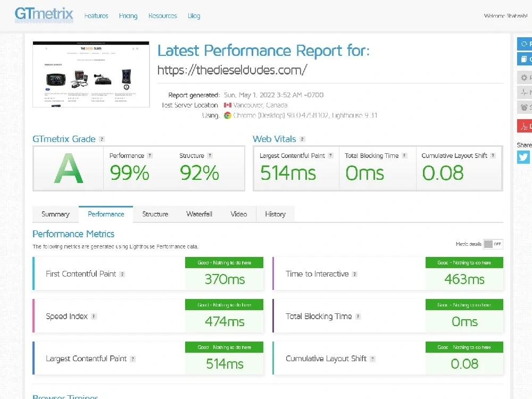Switch to the Structure tab
This screenshot has height=399, width=532.
(155, 214)
